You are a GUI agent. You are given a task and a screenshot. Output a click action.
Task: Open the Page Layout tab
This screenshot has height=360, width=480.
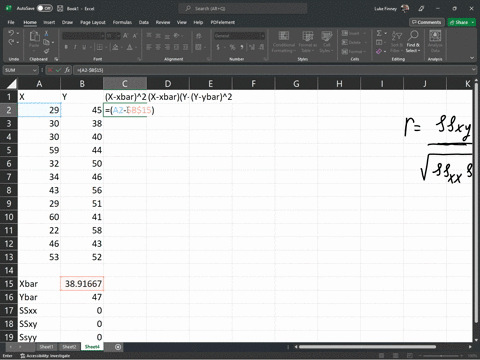point(93,22)
